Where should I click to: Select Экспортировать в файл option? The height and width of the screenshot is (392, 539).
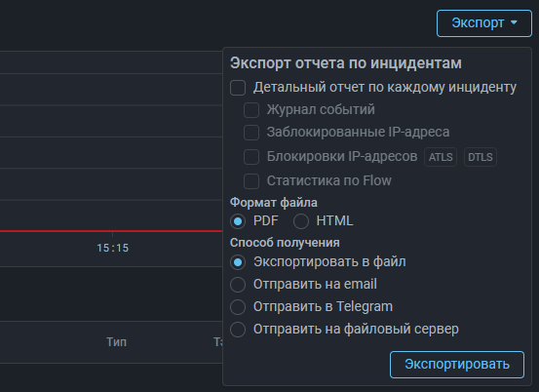point(238,262)
